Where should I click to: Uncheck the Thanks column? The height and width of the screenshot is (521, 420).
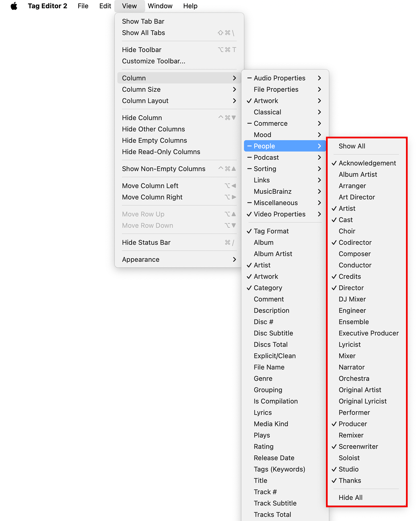(x=367, y=480)
